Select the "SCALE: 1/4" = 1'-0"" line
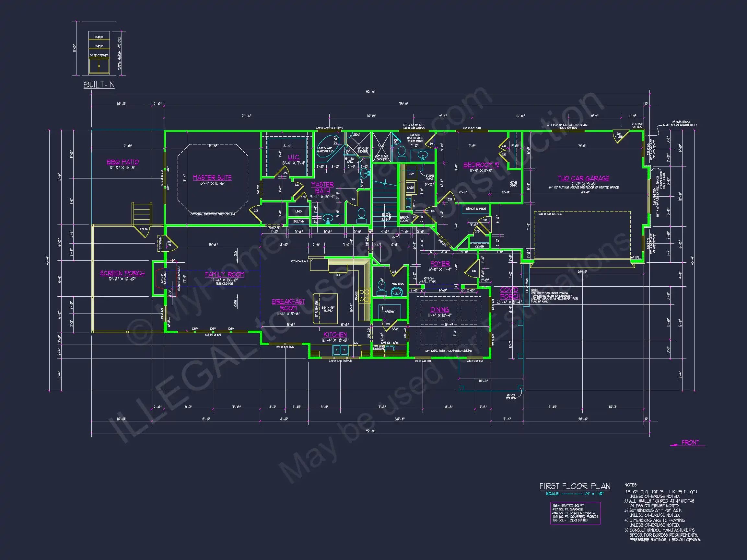 coord(575,494)
